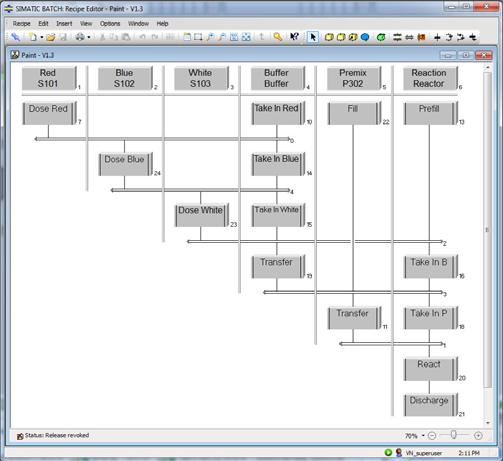The height and width of the screenshot is (461, 503).
Task: Select the Take In Blue step
Action: (x=278, y=164)
